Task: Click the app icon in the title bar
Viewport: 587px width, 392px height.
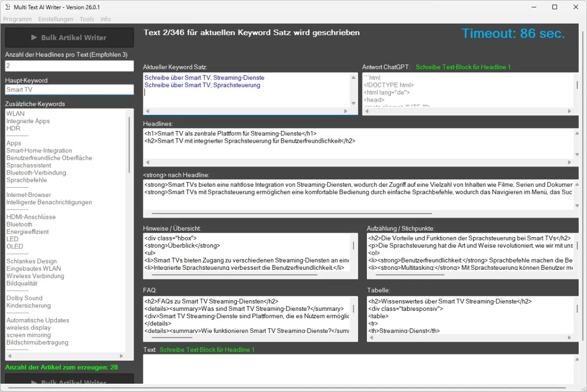Action: 8,7
